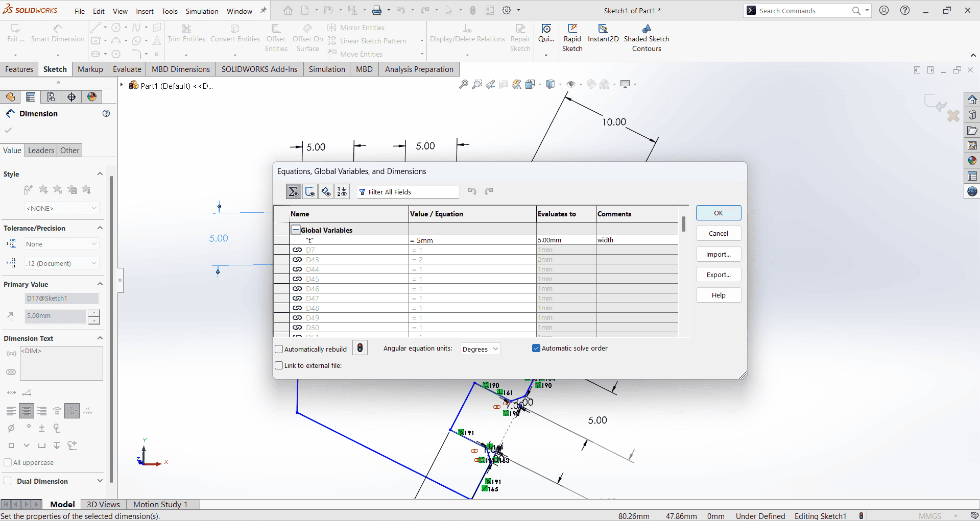The width and height of the screenshot is (980, 521).
Task: Click the Help button in dialog
Action: pos(719,295)
